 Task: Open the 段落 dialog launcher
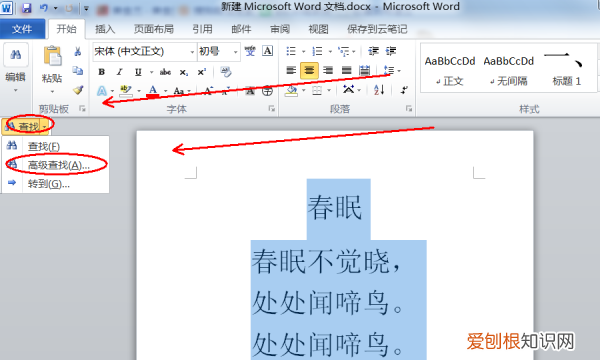click(409, 109)
